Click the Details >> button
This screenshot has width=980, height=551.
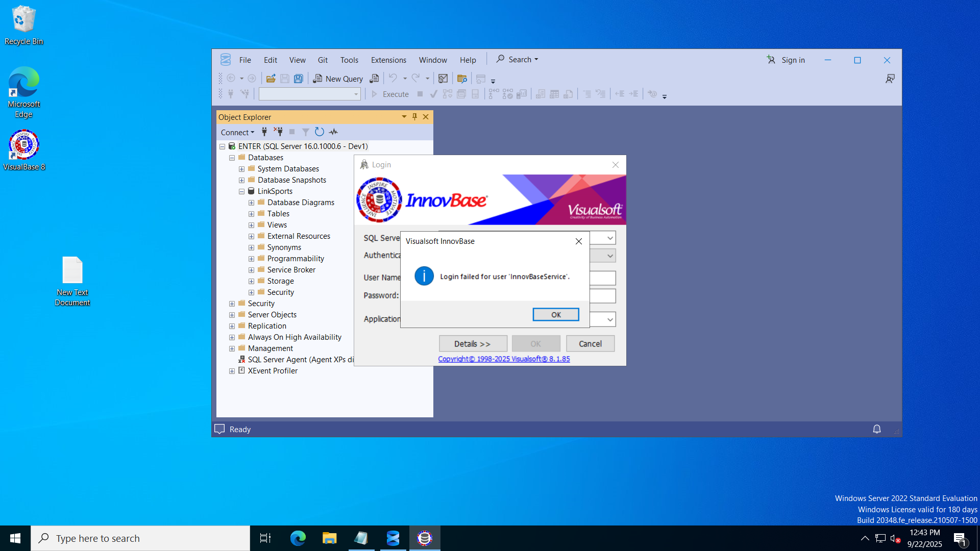tap(473, 344)
